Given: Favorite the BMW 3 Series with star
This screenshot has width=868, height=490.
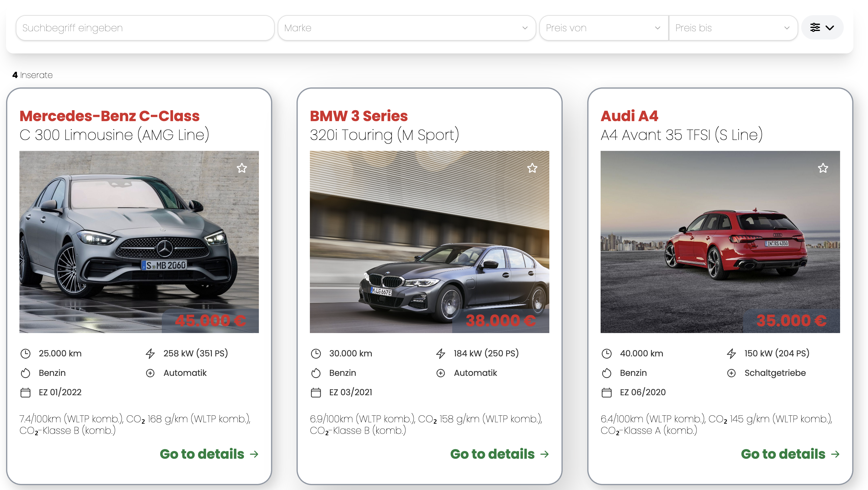Looking at the screenshot, I should (532, 168).
